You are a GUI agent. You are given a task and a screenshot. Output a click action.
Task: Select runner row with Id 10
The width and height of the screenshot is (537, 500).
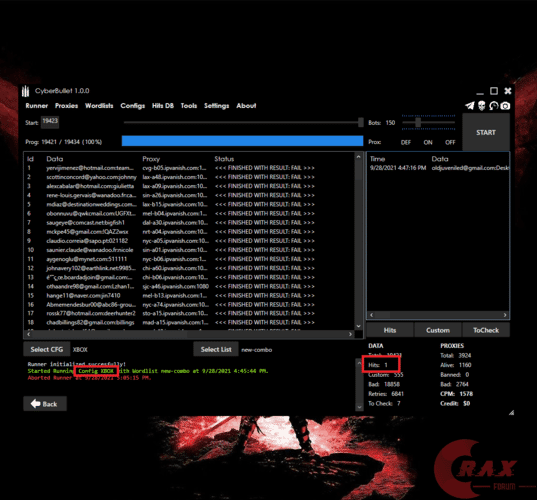click(x=189, y=250)
